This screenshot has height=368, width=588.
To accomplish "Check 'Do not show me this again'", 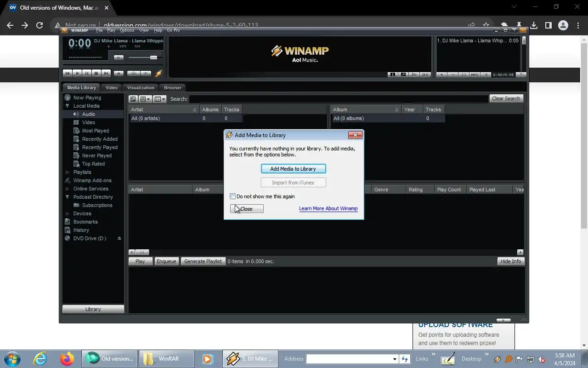I will click(x=233, y=196).
